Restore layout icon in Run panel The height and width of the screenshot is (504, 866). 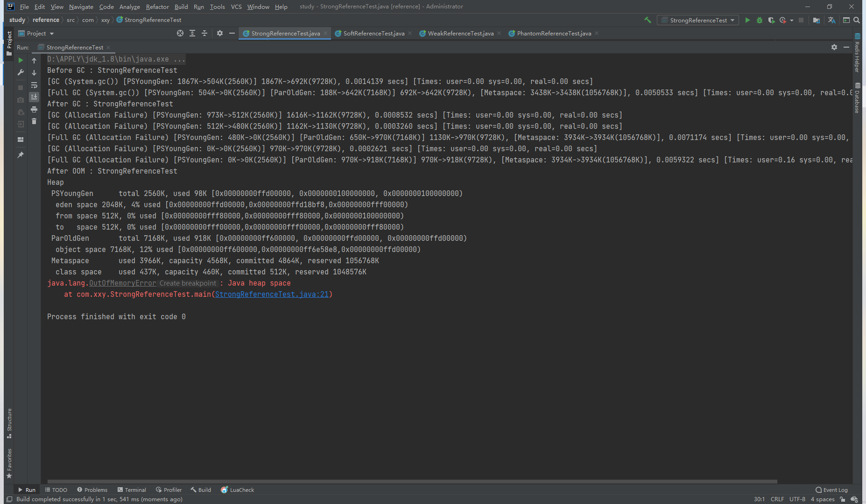pyautogui.click(x=21, y=140)
